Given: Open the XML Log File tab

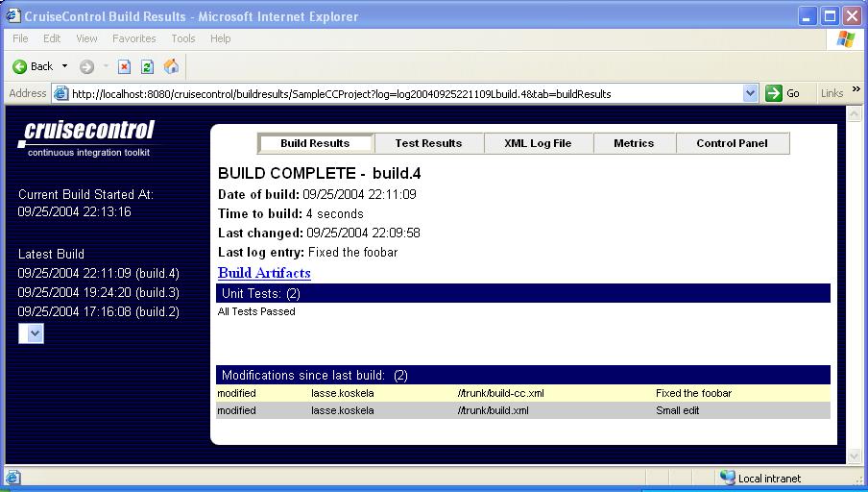Looking at the screenshot, I should coord(538,143).
